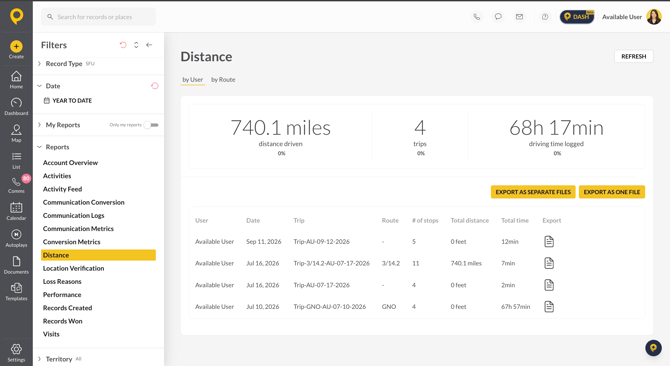The height and width of the screenshot is (366, 670).
Task: Open the Calendar sidebar icon
Action: [16, 208]
